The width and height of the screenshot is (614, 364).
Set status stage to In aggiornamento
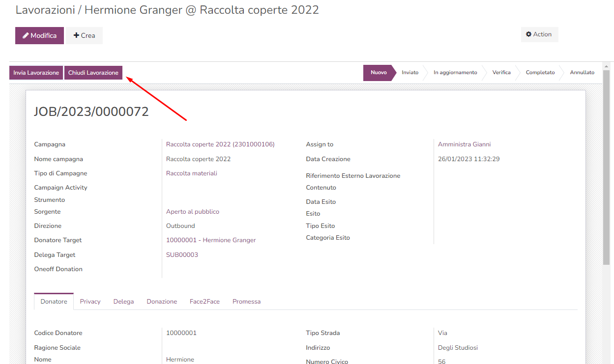455,73
